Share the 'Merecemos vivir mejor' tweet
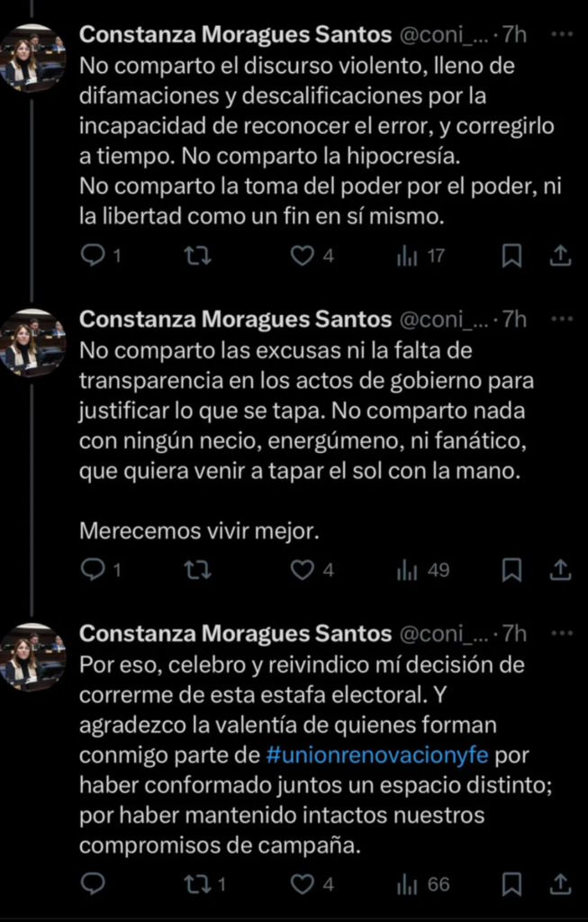 click(x=560, y=570)
